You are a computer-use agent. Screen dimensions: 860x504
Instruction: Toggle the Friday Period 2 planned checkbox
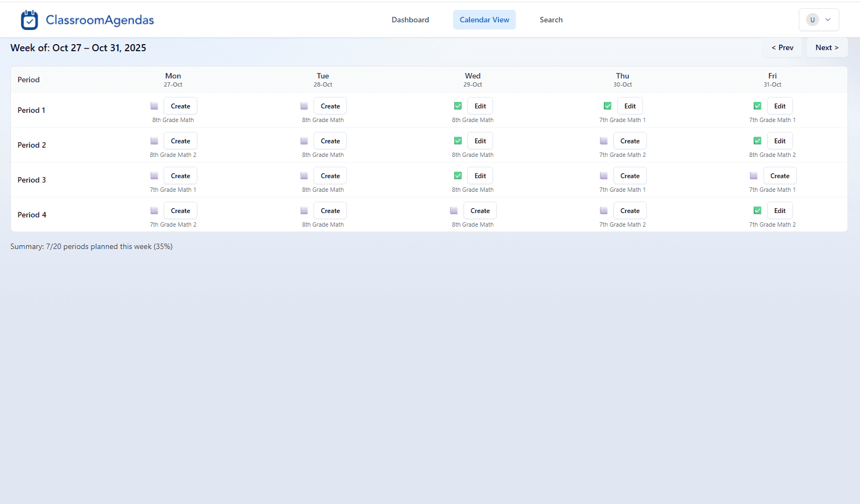(757, 141)
